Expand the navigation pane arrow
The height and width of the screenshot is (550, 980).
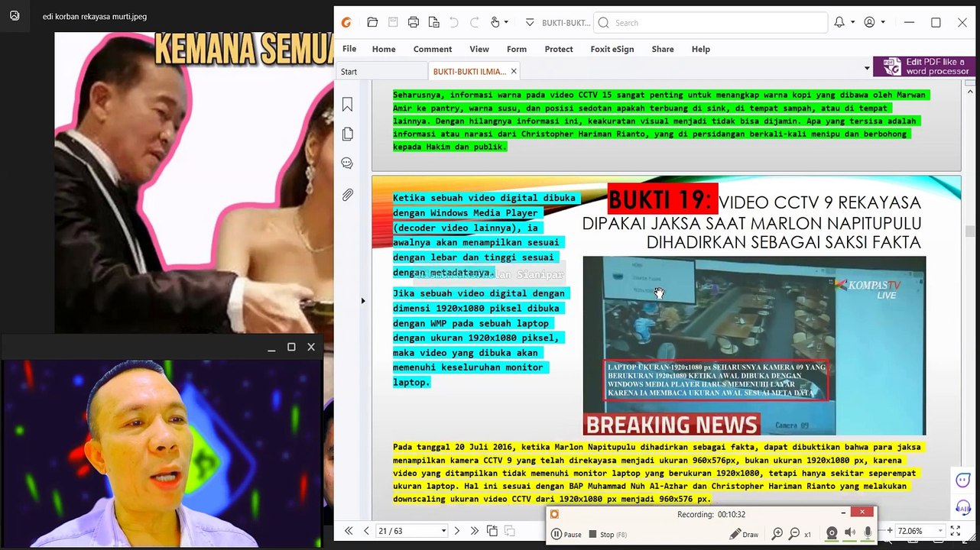click(363, 301)
